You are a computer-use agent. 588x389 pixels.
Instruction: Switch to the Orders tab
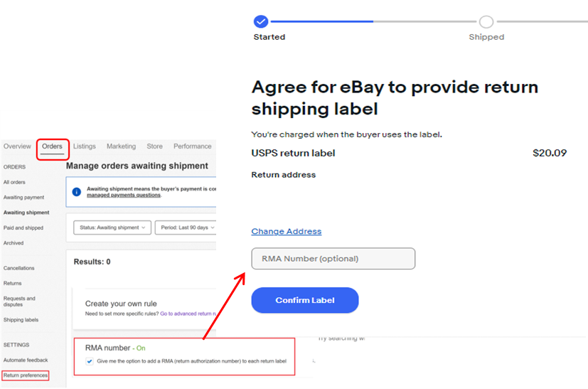pos(52,146)
